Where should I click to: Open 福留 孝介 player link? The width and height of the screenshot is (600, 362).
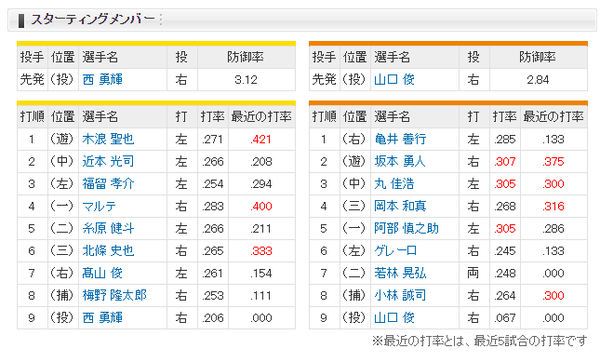[108, 184]
